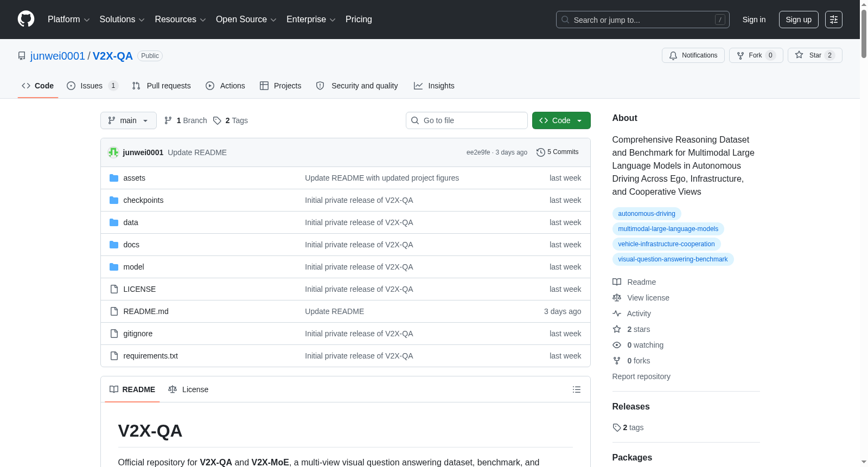
Task: Click the tag icon in Releases
Action: tap(617, 427)
